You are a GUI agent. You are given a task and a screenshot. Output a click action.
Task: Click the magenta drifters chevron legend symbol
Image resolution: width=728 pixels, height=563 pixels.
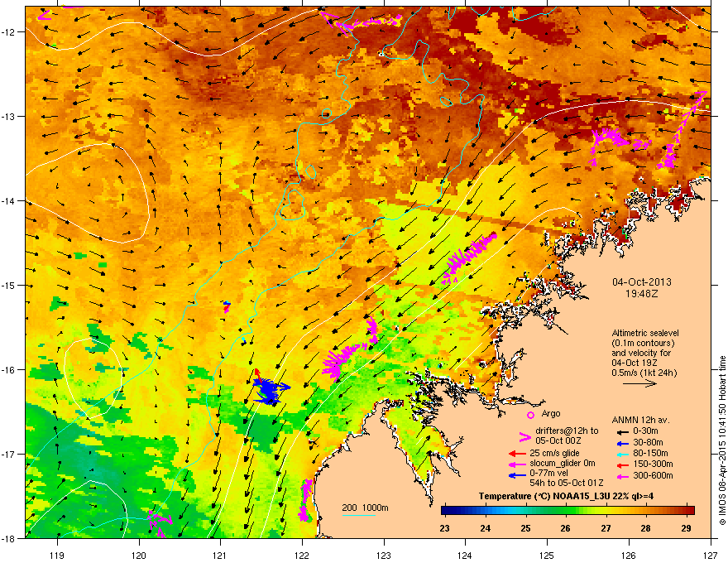[x=524, y=436]
